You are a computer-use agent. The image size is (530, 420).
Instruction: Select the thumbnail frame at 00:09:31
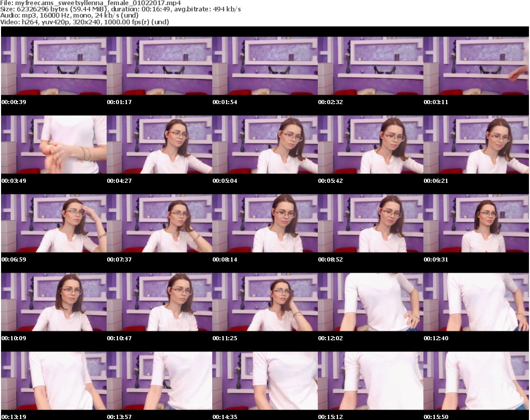(476, 223)
